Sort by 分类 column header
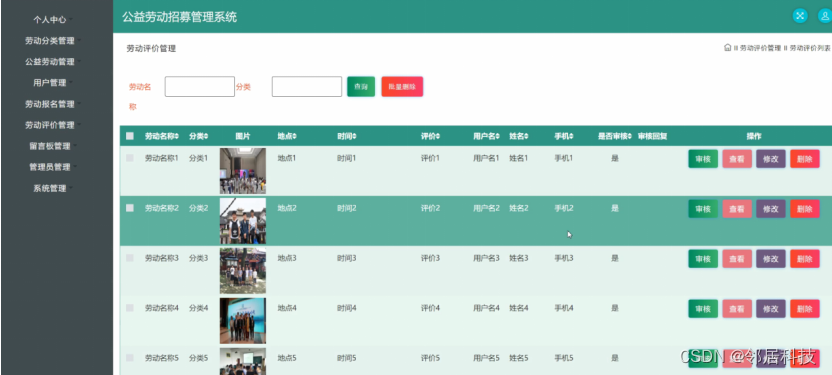 pyautogui.click(x=198, y=136)
